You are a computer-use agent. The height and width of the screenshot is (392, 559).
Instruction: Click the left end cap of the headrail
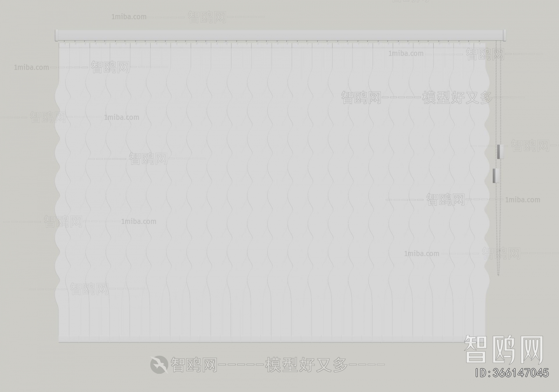pos(57,36)
